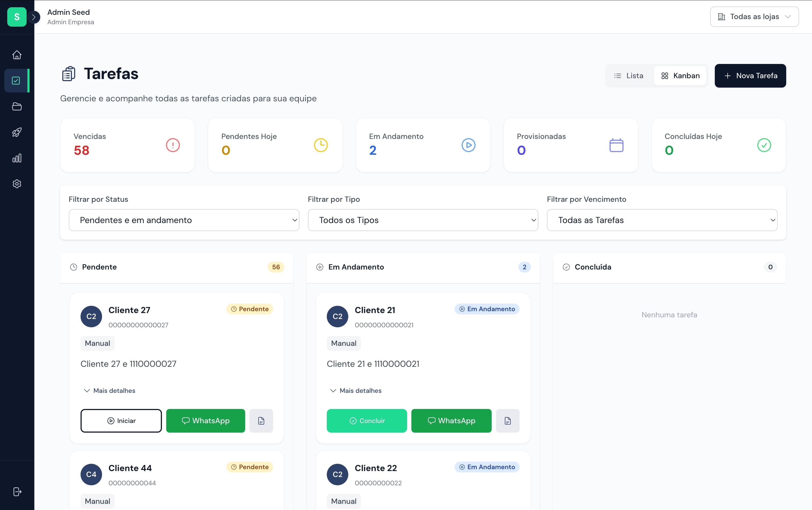Select the Tarefas checklist icon in sidebar
The image size is (812, 510).
coord(17,80)
